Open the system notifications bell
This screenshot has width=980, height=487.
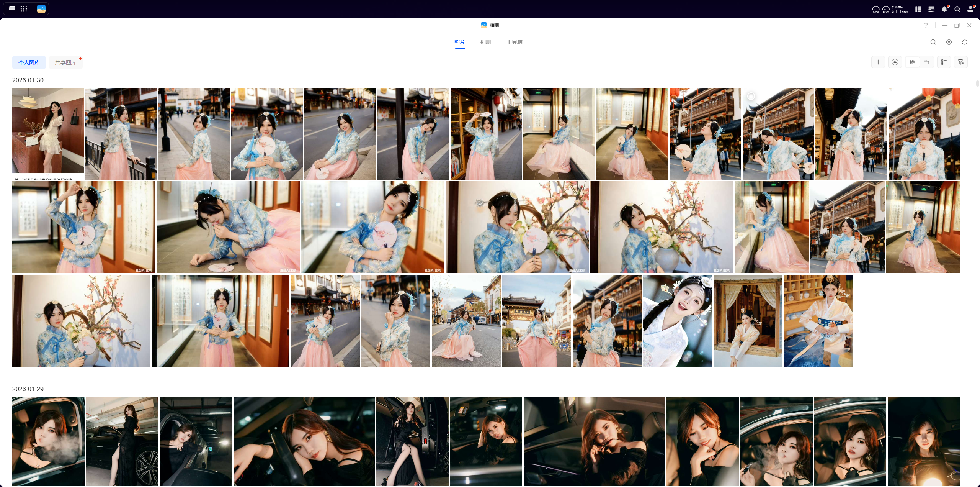[944, 9]
